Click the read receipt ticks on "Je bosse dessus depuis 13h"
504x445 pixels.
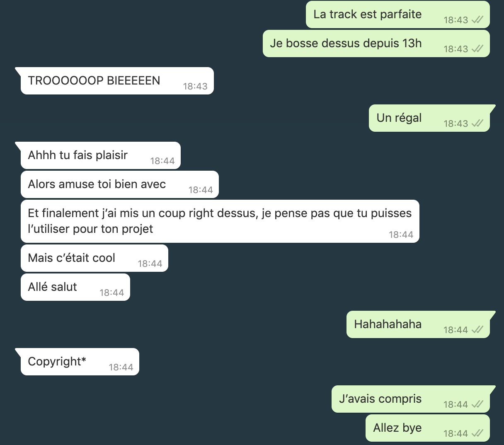point(477,49)
